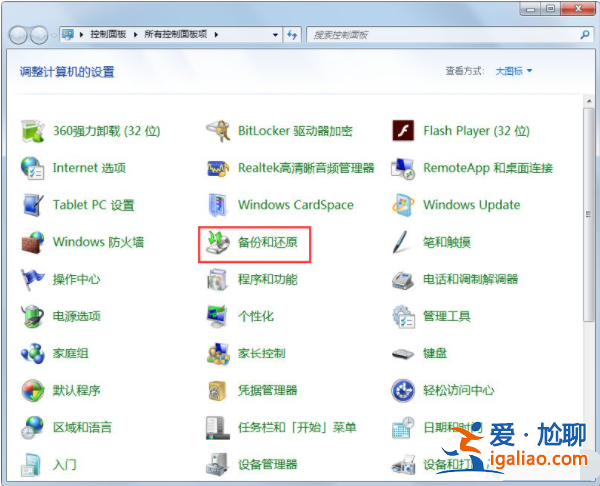
Task: Open the 设备管理器 icon
Action: 218,465
